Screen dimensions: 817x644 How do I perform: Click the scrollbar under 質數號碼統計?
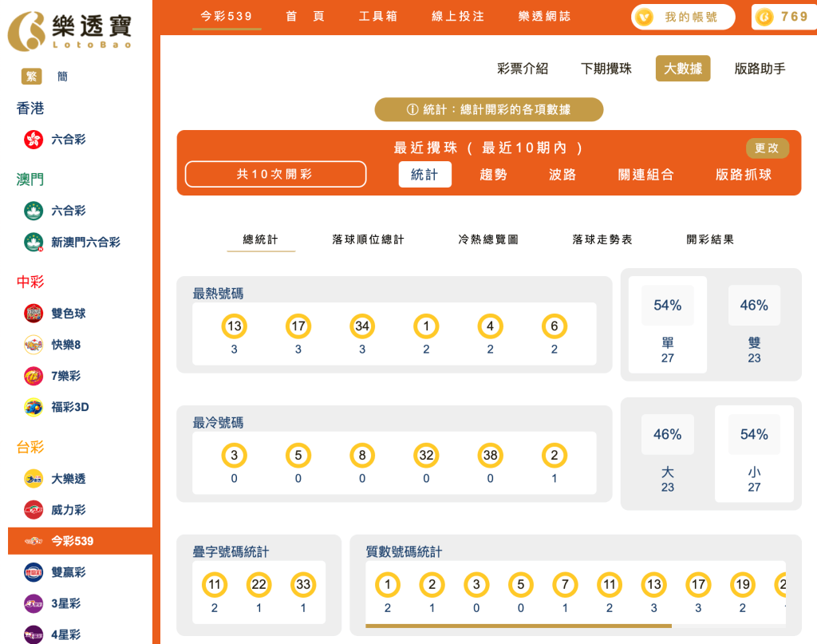click(x=519, y=627)
